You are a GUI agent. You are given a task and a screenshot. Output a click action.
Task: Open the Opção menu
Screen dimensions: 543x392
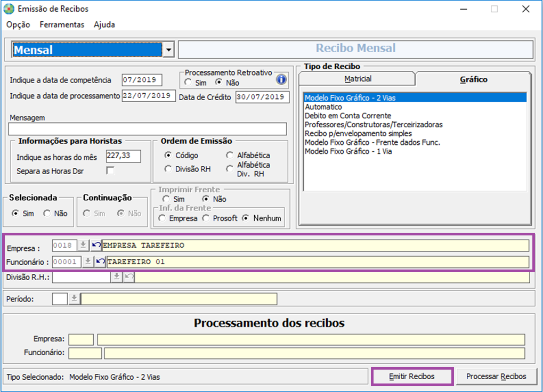[x=18, y=24]
